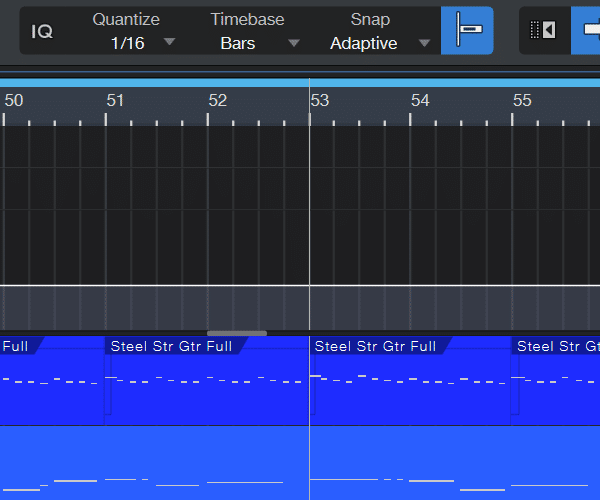Select Steel Str Gt clip at bar 55
The height and width of the screenshot is (500, 600).
[x=556, y=381]
